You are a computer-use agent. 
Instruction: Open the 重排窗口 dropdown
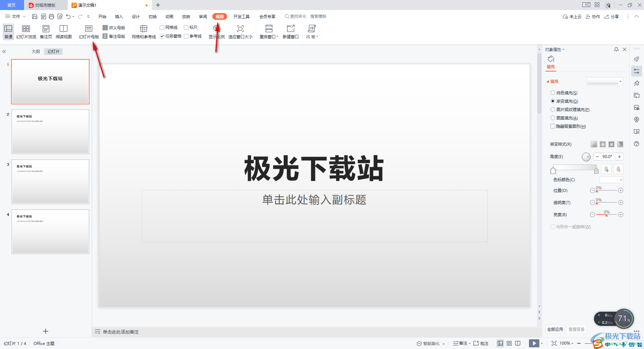click(269, 32)
